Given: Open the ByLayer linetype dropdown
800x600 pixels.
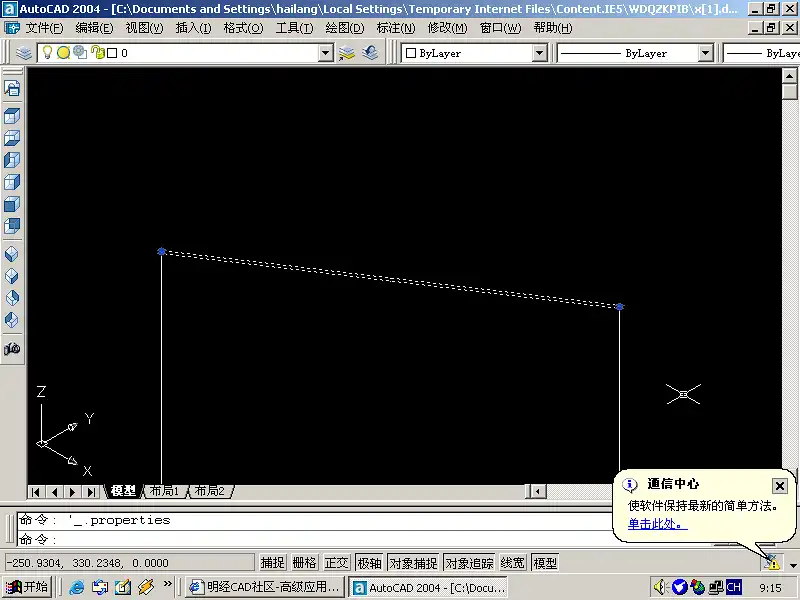Looking at the screenshot, I should coord(705,53).
